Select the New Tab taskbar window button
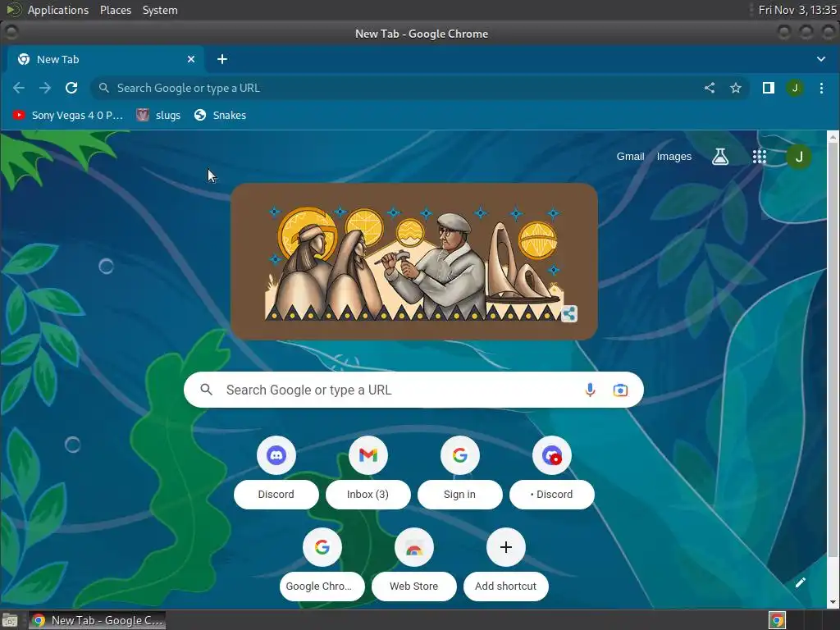Viewport: 840px width, 630px height. click(97, 620)
